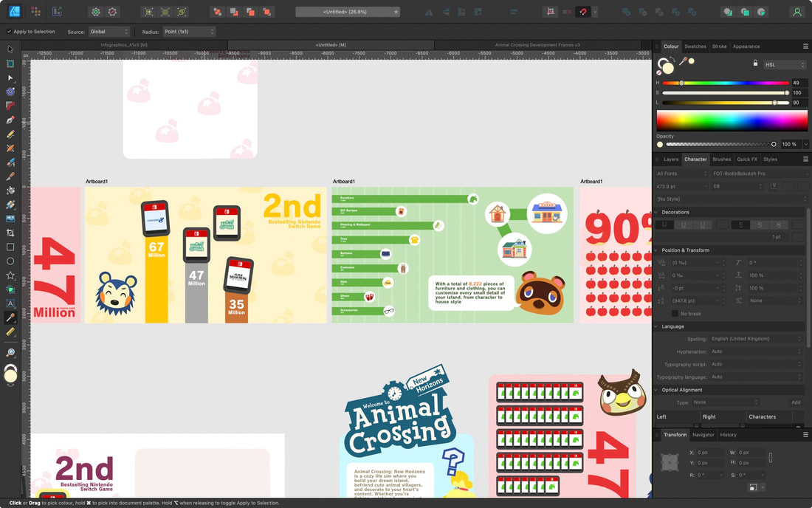Click the font size 473.9 pt field

tap(681, 186)
